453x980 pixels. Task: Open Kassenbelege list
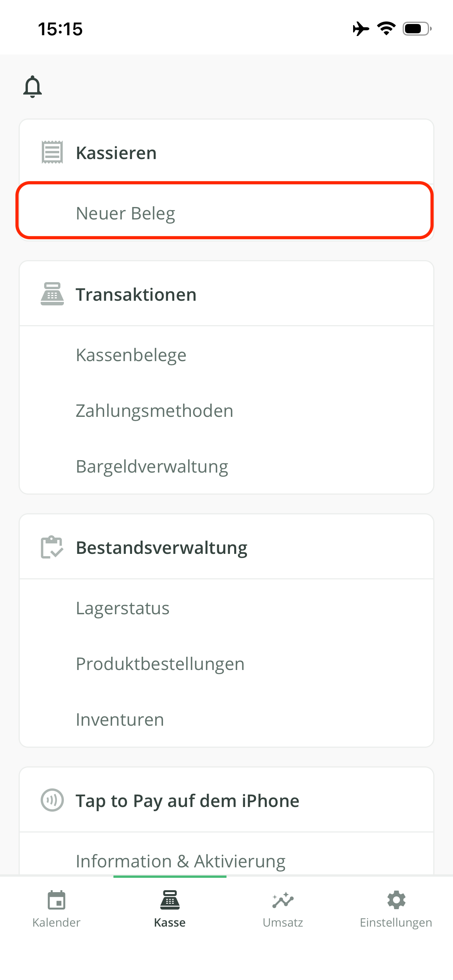coord(226,355)
